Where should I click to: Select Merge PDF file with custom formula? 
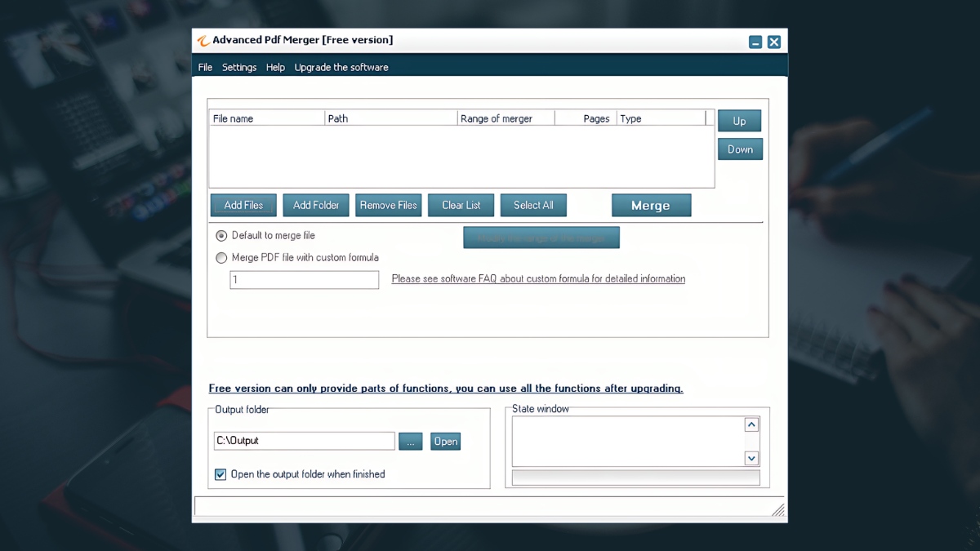point(221,258)
